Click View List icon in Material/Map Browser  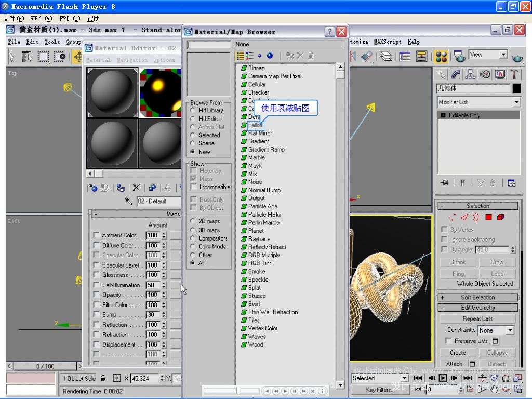[241, 56]
